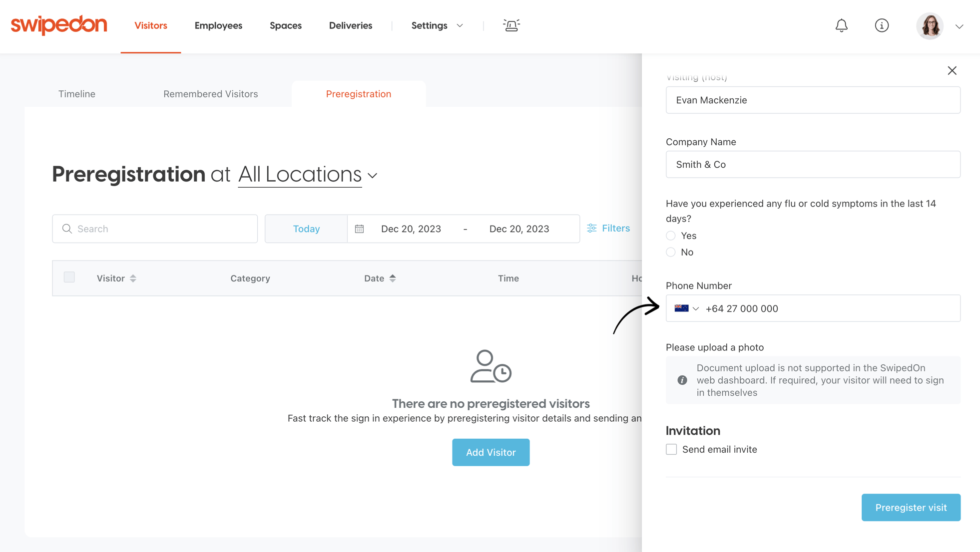
Task: Open the notifications bell
Action: point(842,25)
